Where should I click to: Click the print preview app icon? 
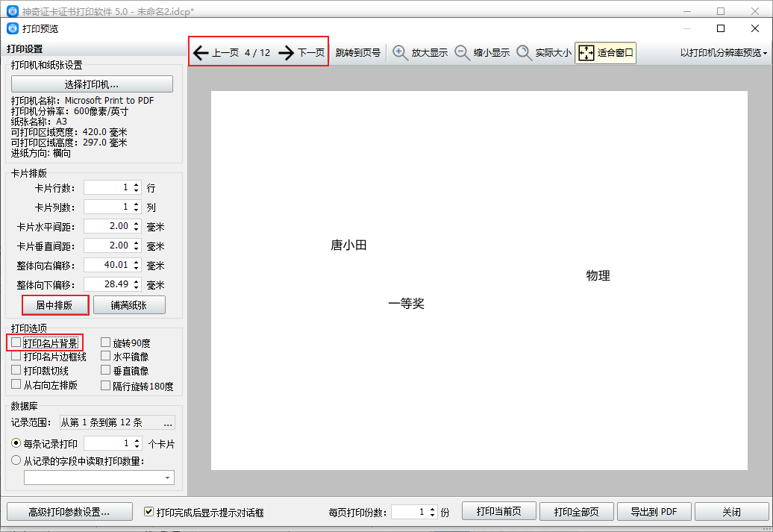tap(13, 28)
